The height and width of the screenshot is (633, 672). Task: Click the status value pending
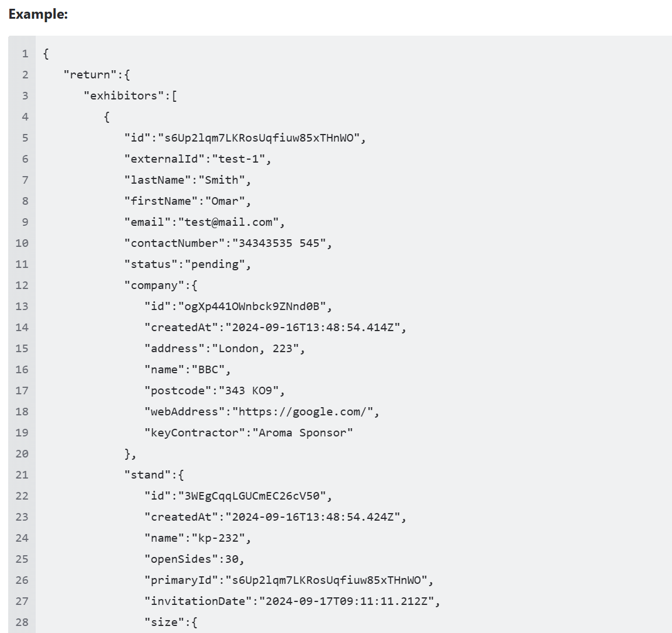215,264
